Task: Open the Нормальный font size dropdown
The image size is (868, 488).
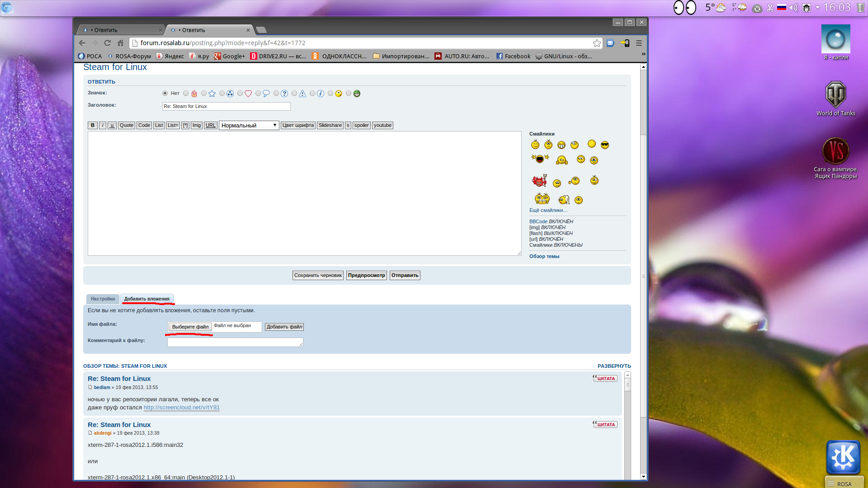Action: [x=249, y=125]
